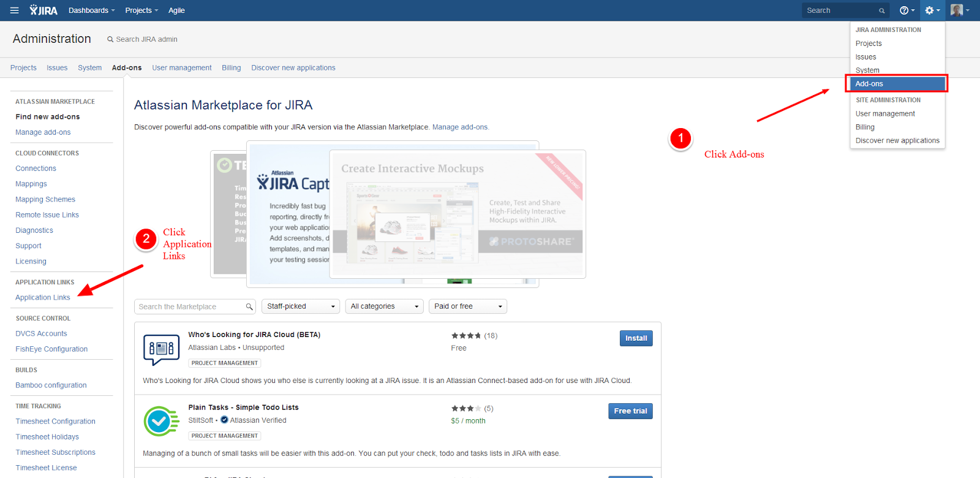
Task: Expand the Dashboards dropdown
Action: click(x=91, y=10)
